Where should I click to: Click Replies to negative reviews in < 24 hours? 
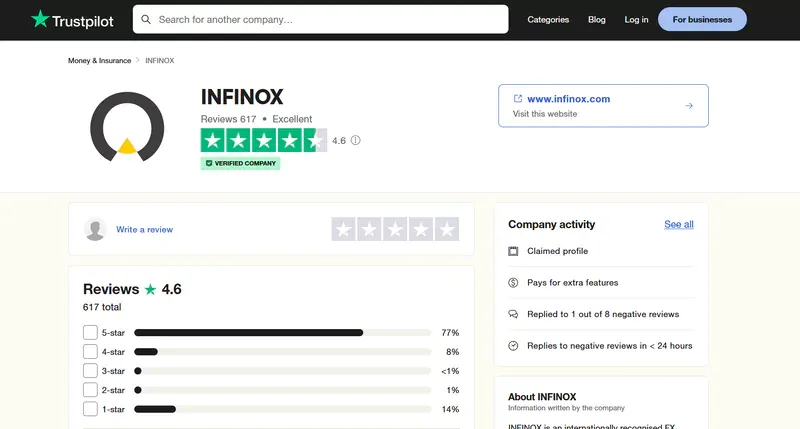(x=610, y=346)
